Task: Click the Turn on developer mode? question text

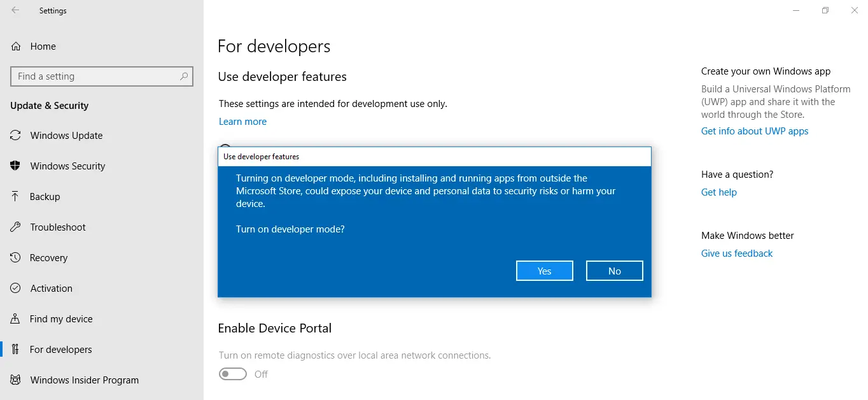Action: click(x=290, y=229)
